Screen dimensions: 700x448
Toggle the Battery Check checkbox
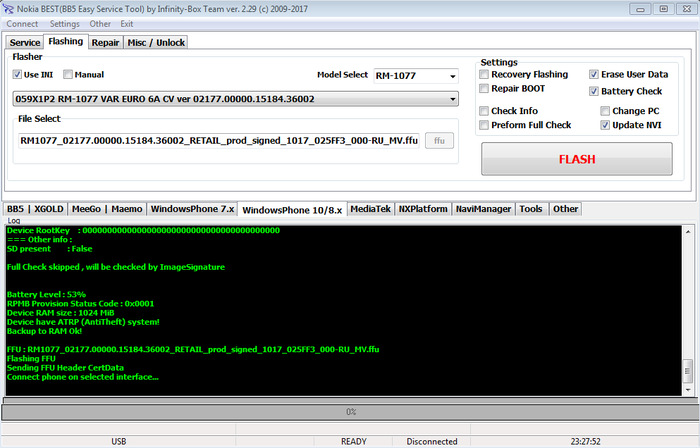[x=594, y=91]
